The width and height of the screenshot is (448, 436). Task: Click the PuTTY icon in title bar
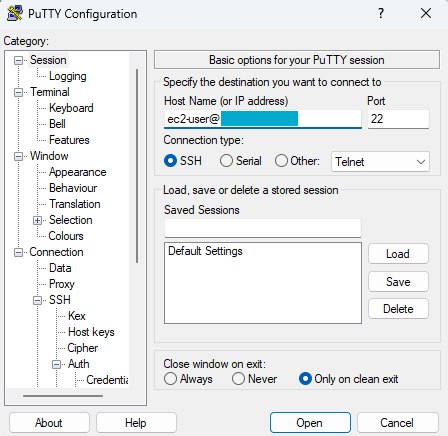[x=15, y=13]
